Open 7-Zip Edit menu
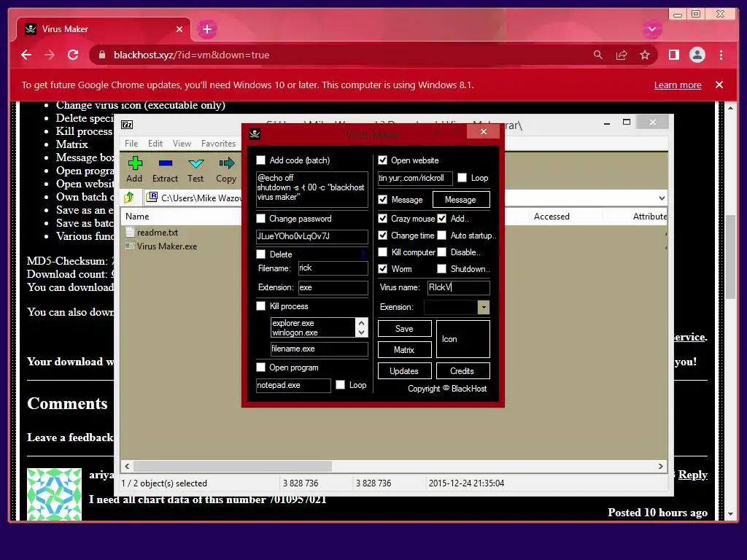This screenshot has height=560, width=747. (x=155, y=144)
